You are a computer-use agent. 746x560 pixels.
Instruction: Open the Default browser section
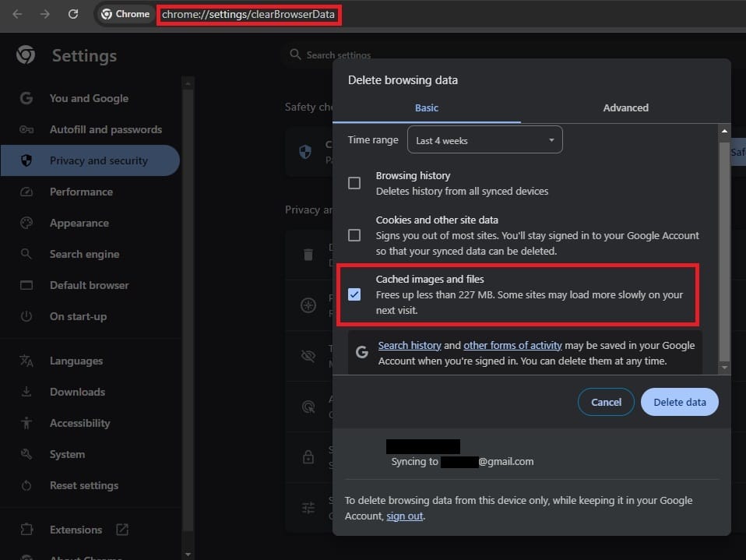pyautogui.click(x=90, y=285)
